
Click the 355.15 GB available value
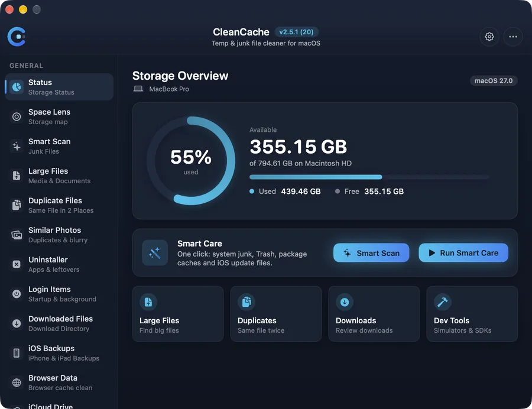click(299, 147)
